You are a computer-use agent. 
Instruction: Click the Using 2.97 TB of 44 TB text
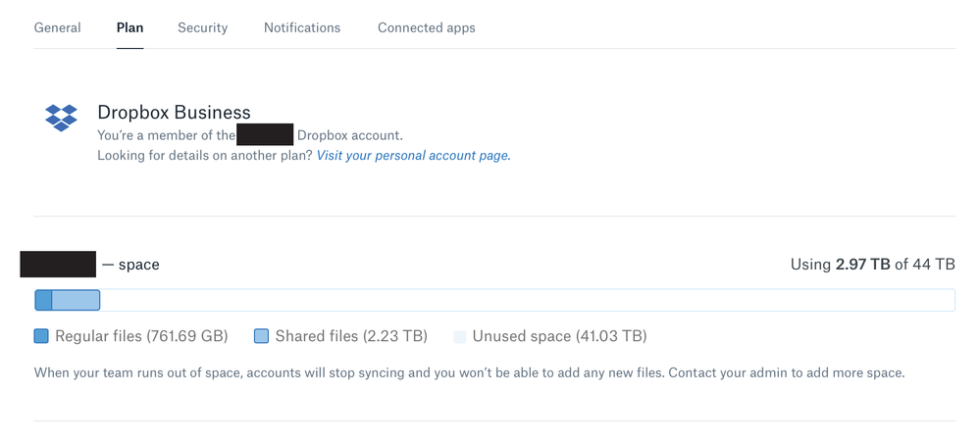coord(872,265)
